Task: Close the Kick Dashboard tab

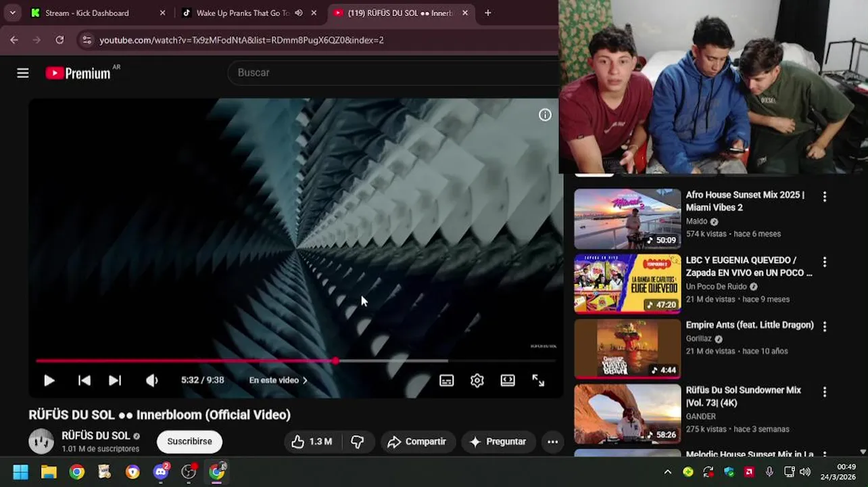Action: pos(162,13)
